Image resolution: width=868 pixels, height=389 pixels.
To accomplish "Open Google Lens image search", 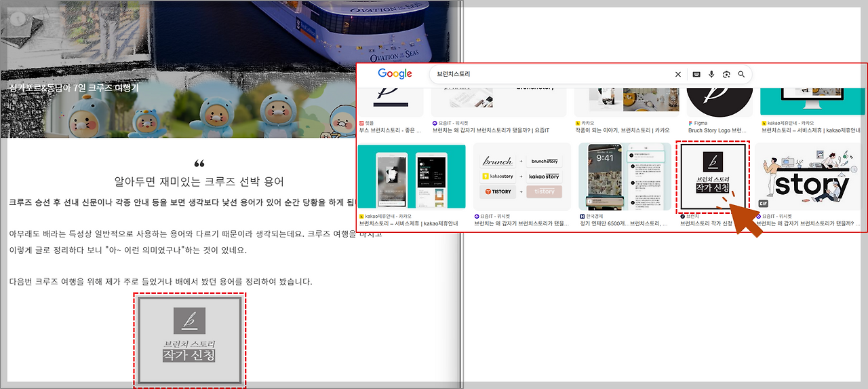I will click(x=726, y=74).
